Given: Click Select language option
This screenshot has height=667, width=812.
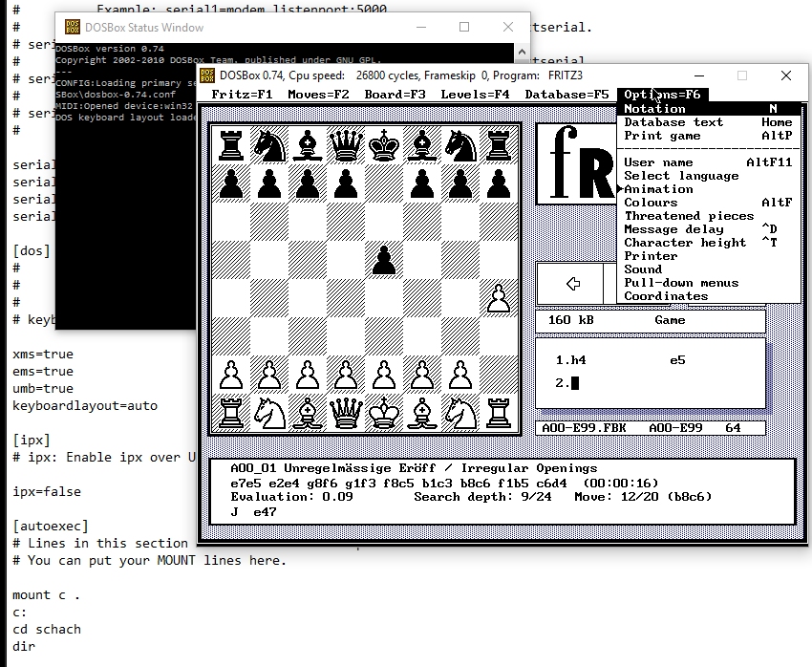Looking at the screenshot, I should 681,176.
